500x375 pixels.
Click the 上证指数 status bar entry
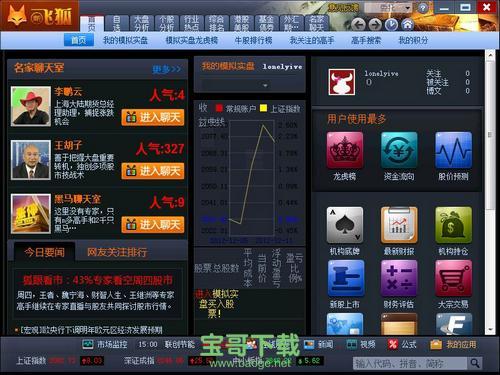point(60,360)
